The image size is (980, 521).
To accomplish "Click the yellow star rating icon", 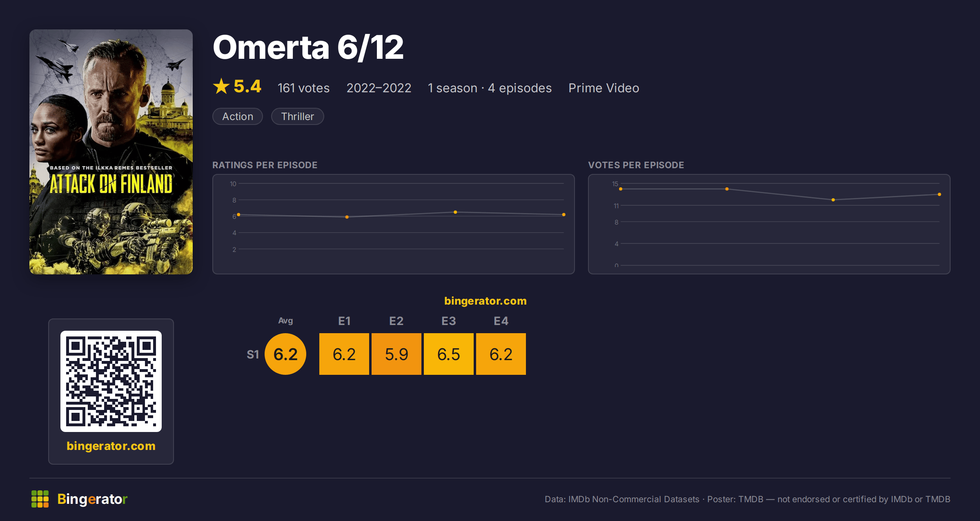I will pyautogui.click(x=221, y=86).
